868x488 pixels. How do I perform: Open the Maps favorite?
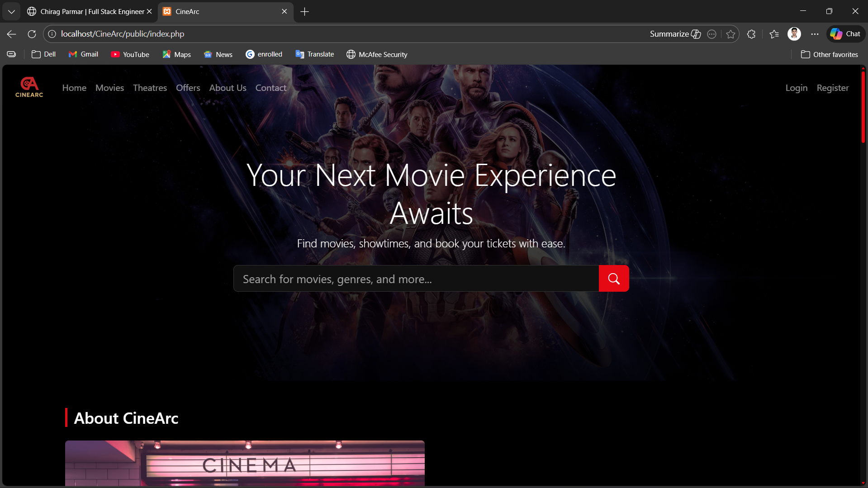click(176, 54)
